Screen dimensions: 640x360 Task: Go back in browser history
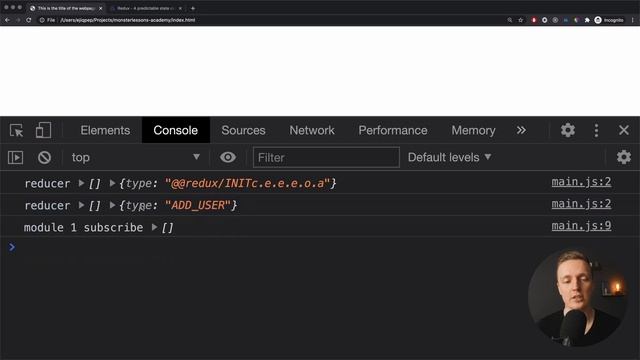pyautogui.click(x=7, y=20)
